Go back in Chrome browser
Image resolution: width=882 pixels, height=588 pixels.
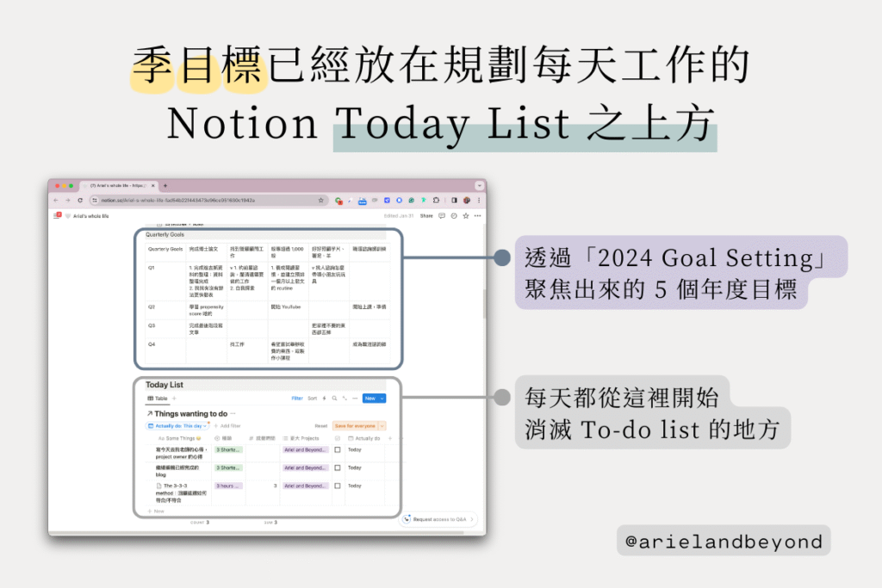pos(56,201)
